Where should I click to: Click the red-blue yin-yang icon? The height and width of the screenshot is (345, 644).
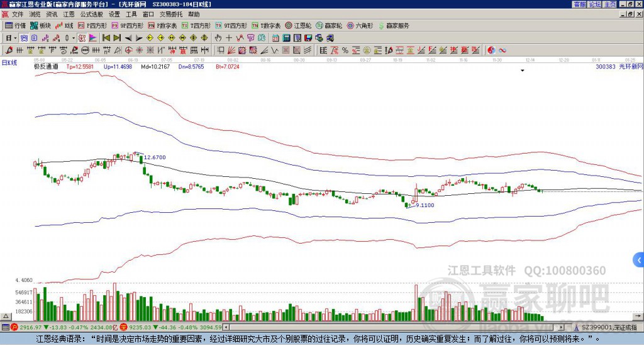[x=491, y=50]
